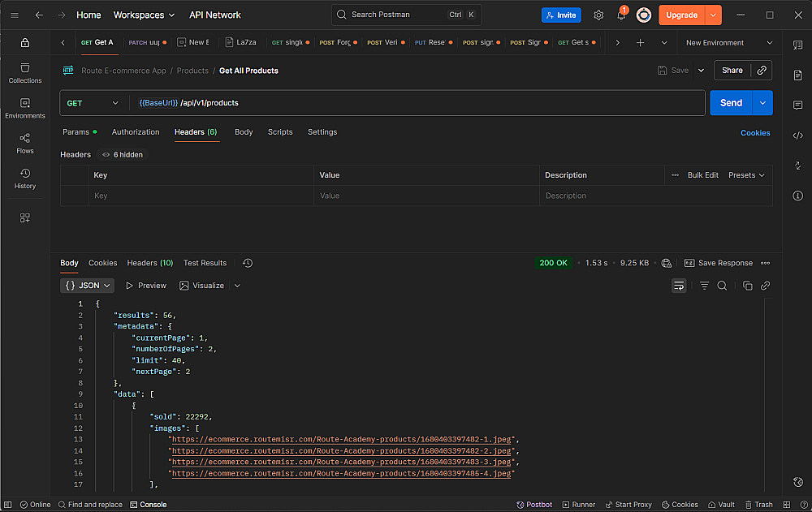Open the Test Results response tab
Screen dimensions: 812x512
(205, 263)
